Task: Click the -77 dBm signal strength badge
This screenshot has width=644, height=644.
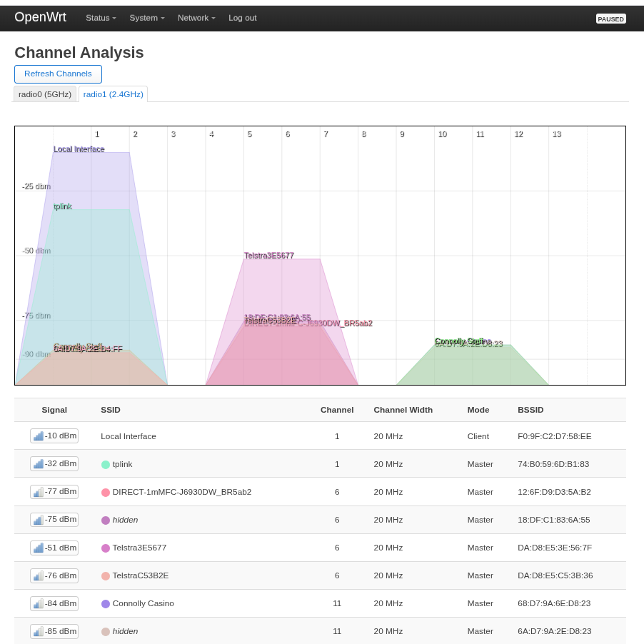Action: tap(54, 492)
